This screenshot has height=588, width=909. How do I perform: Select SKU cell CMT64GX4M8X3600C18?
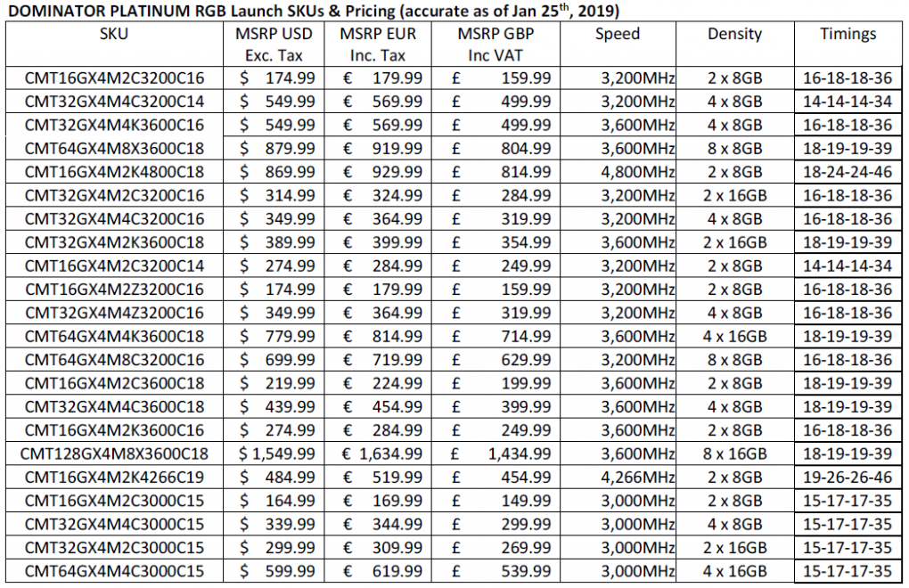pyautogui.click(x=114, y=148)
